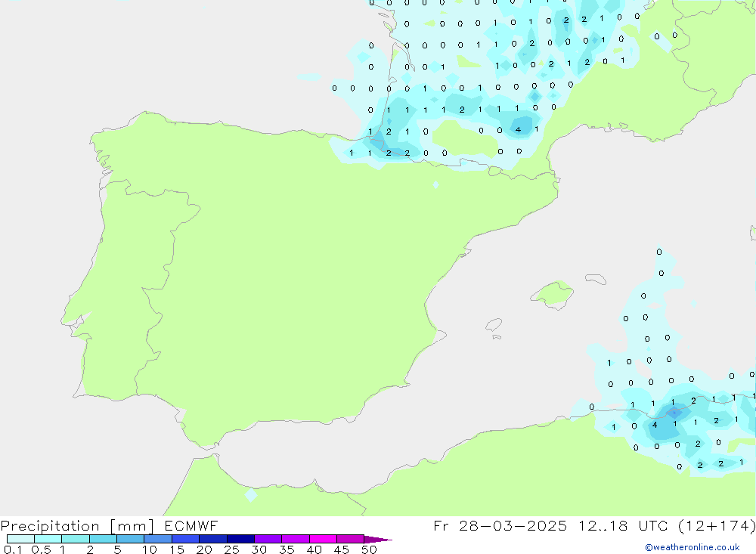The height and width of the screenshot is (554, 756).
Task: Click the forecast date Fr 28-03-2025 text
Action: [x=500, y=526]
